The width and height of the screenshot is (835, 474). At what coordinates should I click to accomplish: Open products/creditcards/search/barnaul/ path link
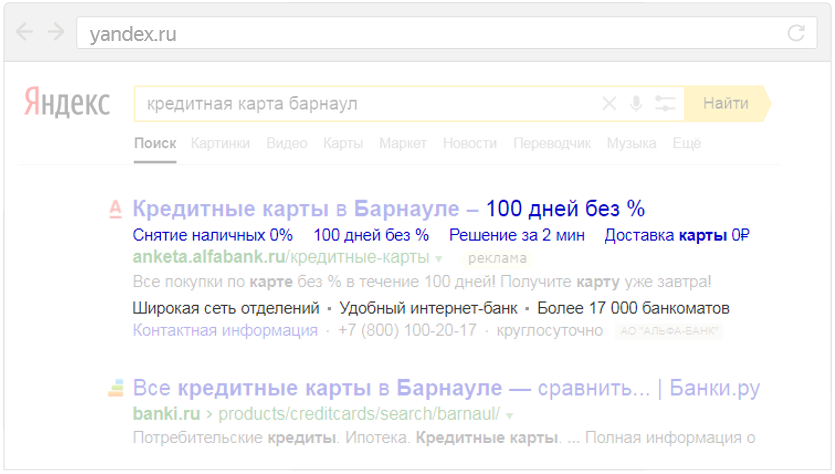point(359,413)
